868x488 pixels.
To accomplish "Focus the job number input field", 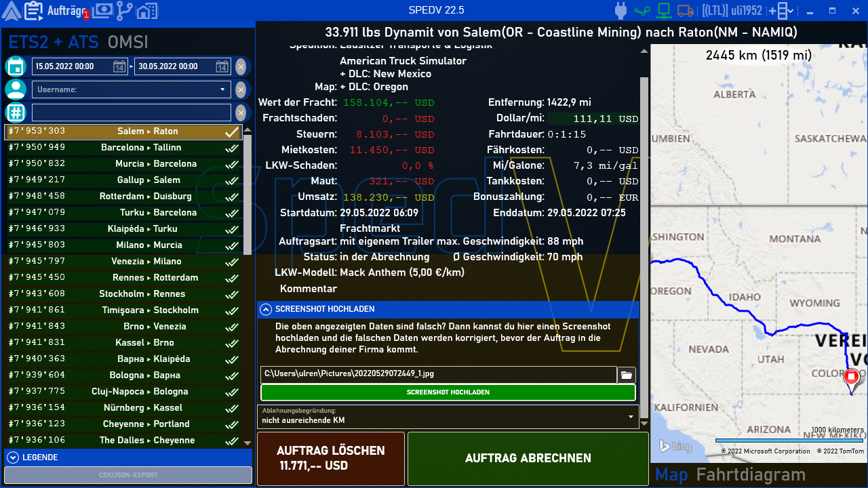I will [x=132, y=113].
